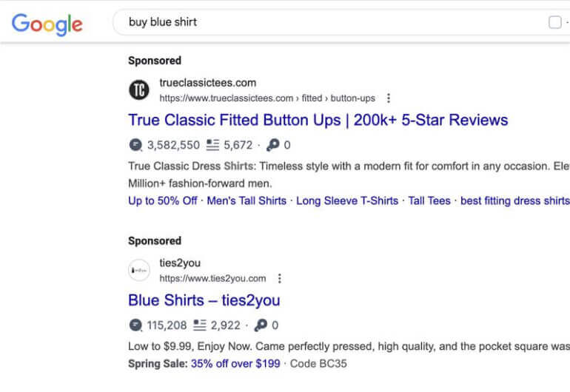Click the trueclassictees.com site name
Screen dimensions: 570x392
(x=208, y=83)
